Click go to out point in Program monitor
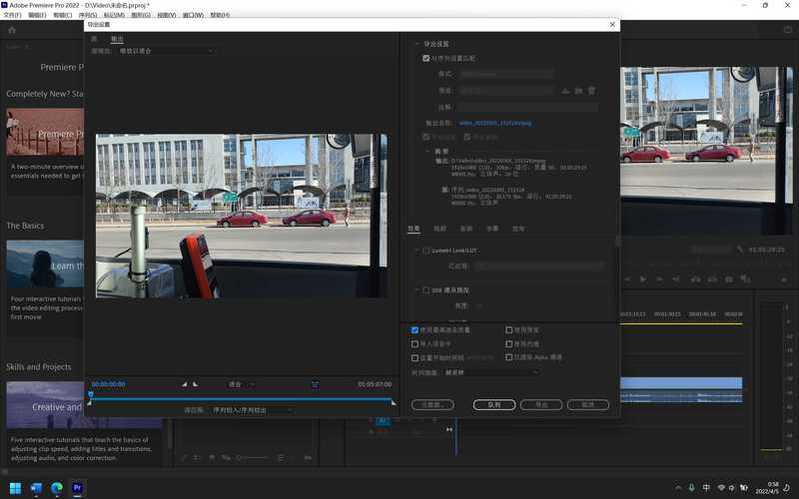This screenshot has width=799, height=499. [x=676, y=279]
